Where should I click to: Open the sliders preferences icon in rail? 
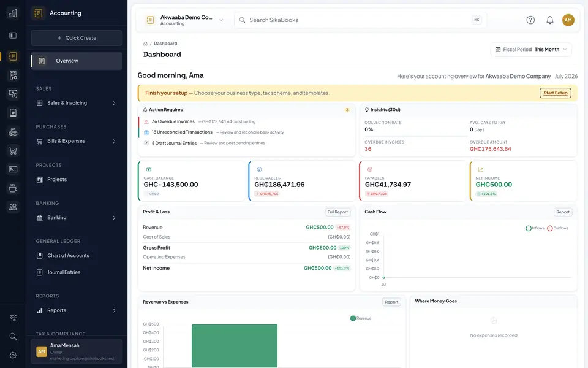[x=13, y=318]
